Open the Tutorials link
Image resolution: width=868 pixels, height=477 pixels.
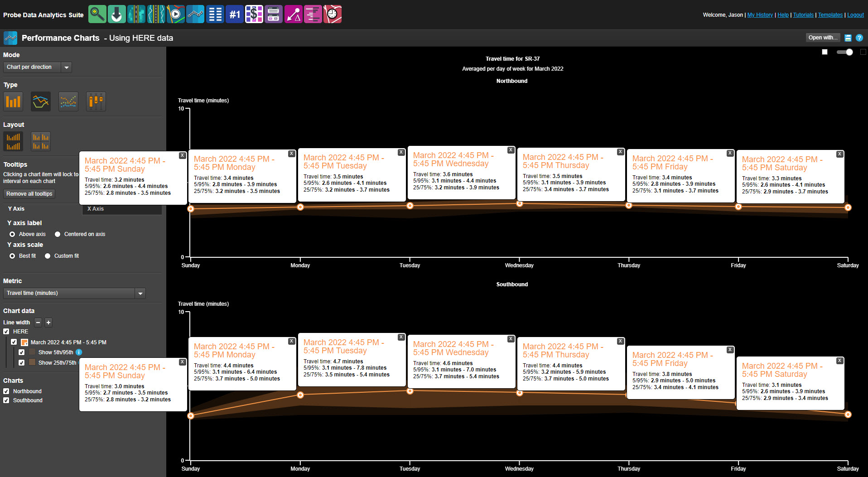point(803,15)
